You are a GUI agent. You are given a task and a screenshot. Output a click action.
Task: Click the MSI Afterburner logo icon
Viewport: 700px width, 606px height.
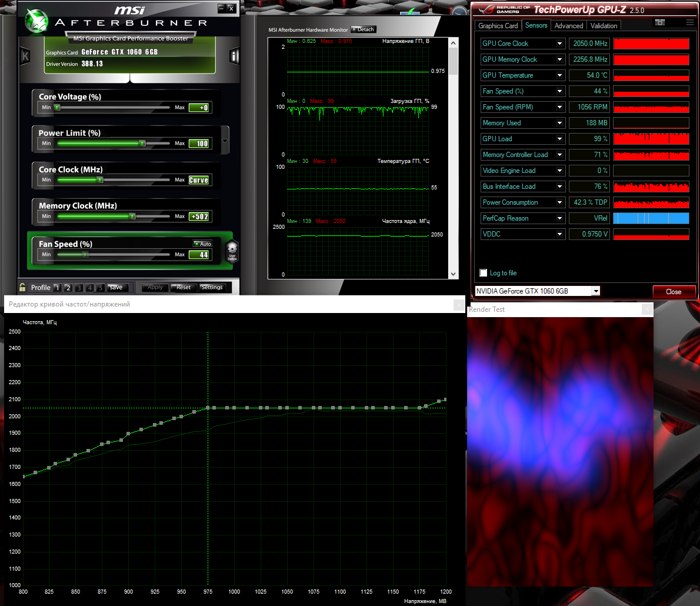(x=36, y=20)
